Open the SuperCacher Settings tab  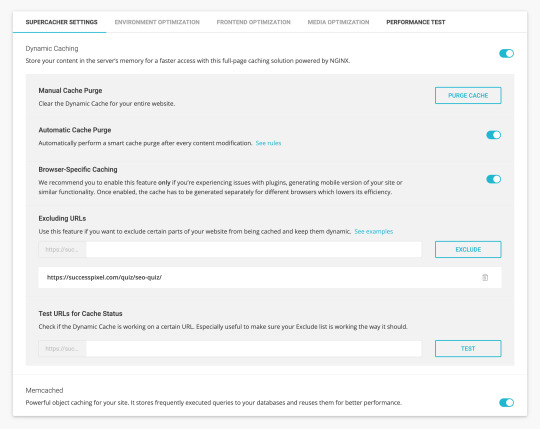(62, 22)
